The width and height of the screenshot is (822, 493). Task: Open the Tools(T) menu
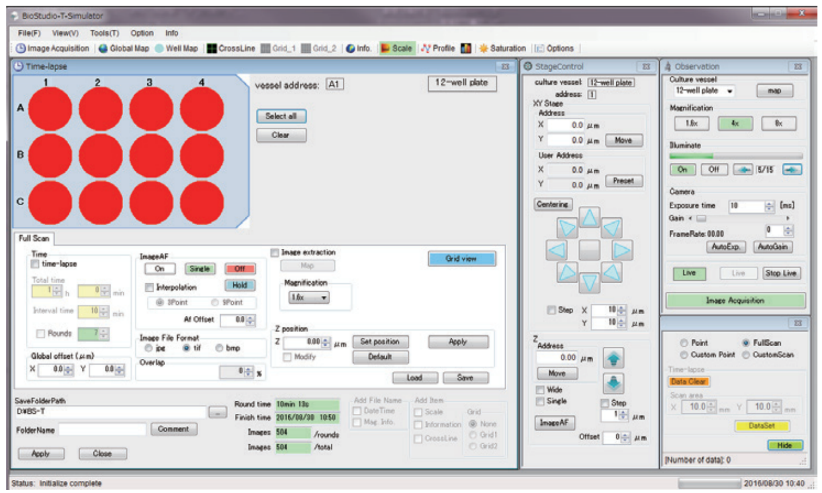(104, 33)
